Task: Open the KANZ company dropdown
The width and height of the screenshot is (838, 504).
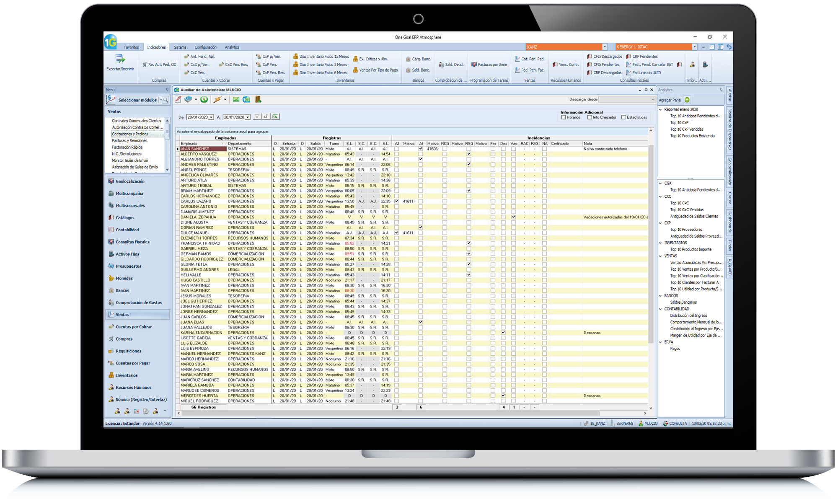Action: 605,47
